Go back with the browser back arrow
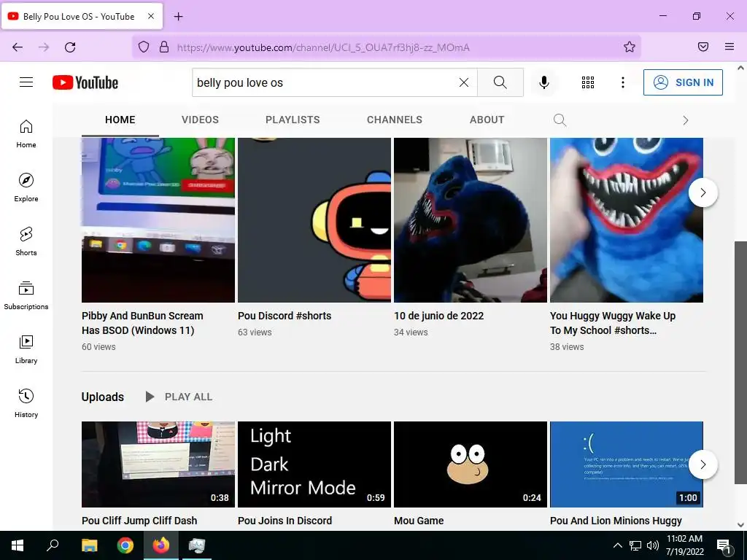This screenshot has height=560, width=747. [18, 47]
